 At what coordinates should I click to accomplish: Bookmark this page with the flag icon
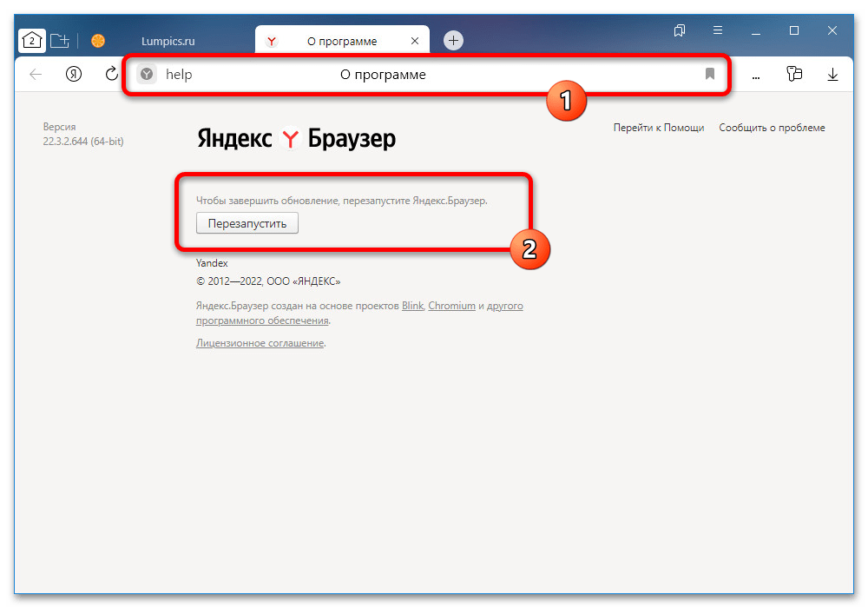[710, 74]
